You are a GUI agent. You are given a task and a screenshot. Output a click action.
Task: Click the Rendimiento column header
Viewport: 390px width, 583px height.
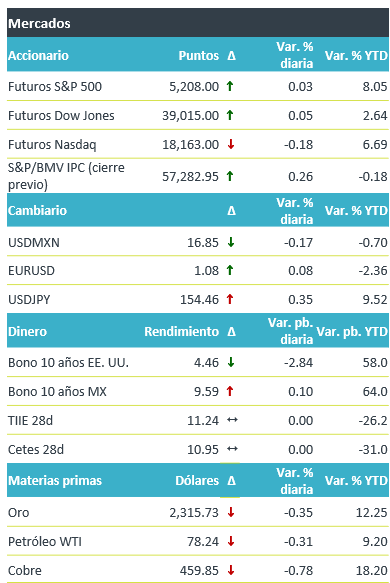tap(181, 331)
